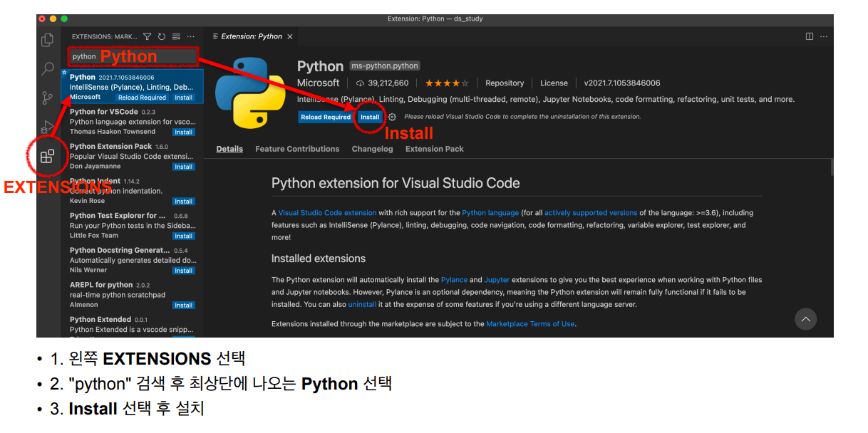Switch to the Feature Contributions tab
868x433 pixels.
point(297,149)
